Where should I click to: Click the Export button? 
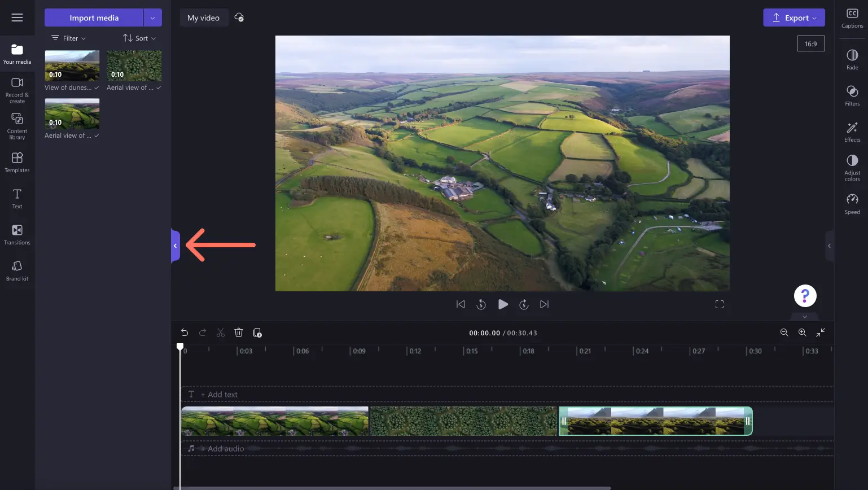click(794, 17)
